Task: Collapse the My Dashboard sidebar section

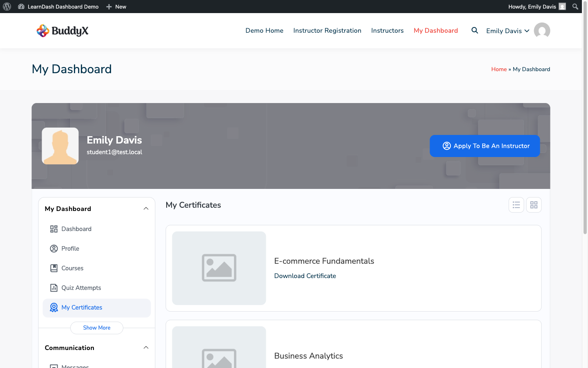Action: [x=146, y=208]
